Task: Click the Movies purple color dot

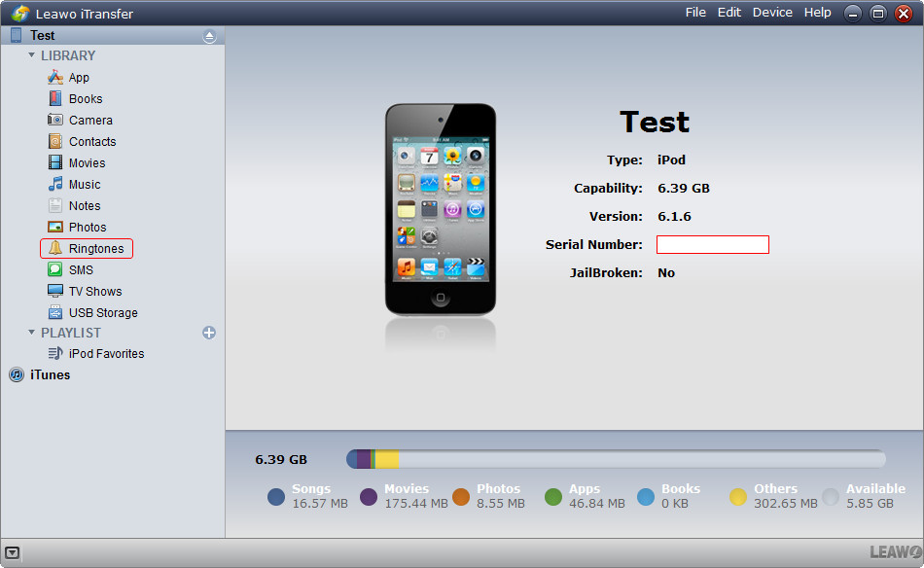Action: (x=369, y=497)
